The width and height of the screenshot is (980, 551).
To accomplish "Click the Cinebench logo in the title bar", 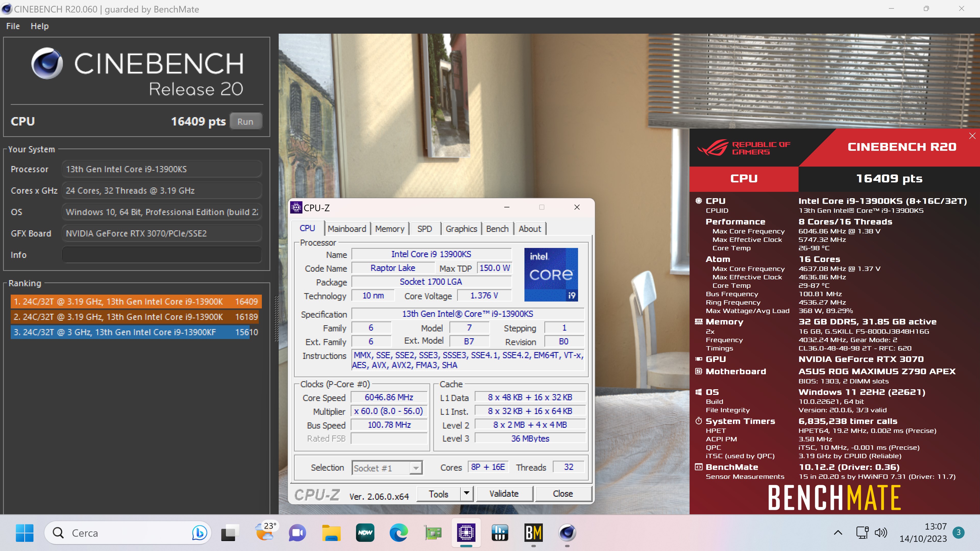I will click(6, 9).
